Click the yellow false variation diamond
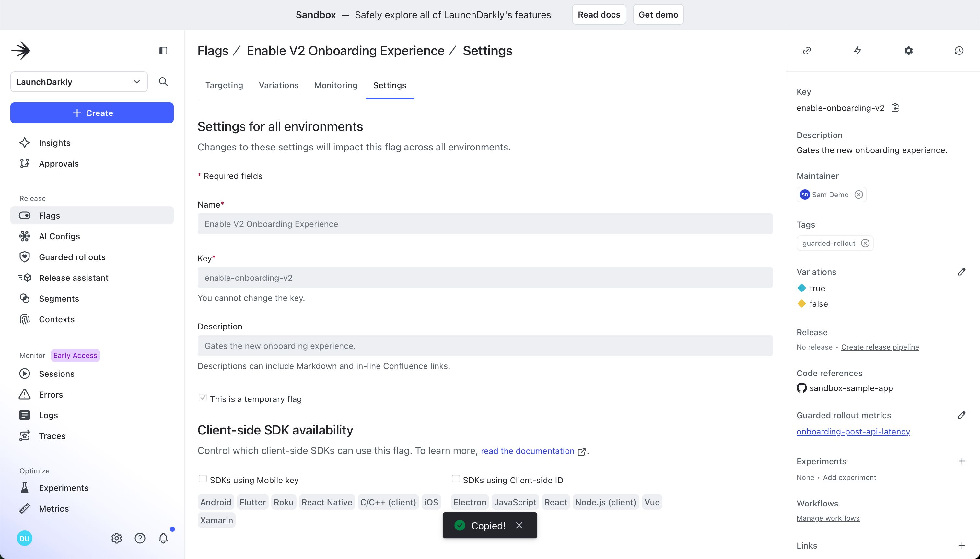980x559 pixels. (x=801, y=304)
